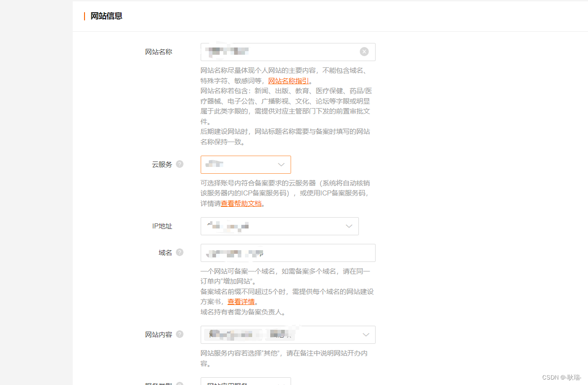The height and width of the screenshot is (385, 588).
Task: View details via the 查看详情 link
Action: [241, 301]
